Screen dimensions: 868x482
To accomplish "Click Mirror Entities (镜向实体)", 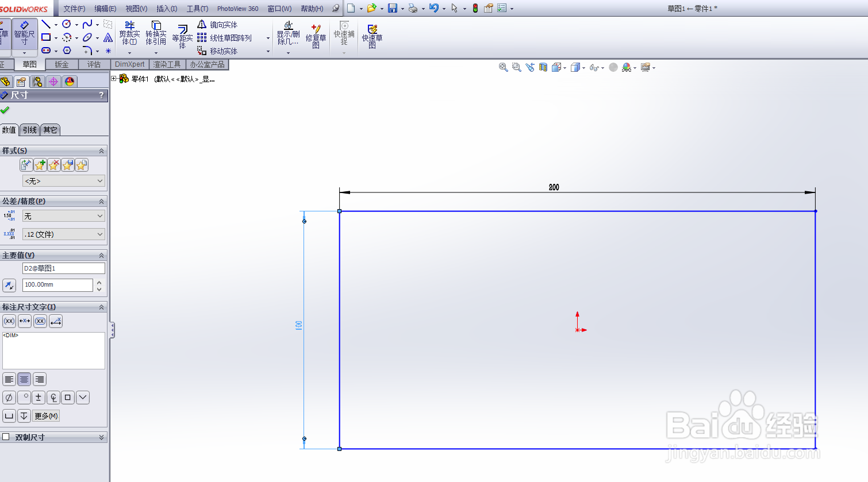I will [x=217, y=24].
